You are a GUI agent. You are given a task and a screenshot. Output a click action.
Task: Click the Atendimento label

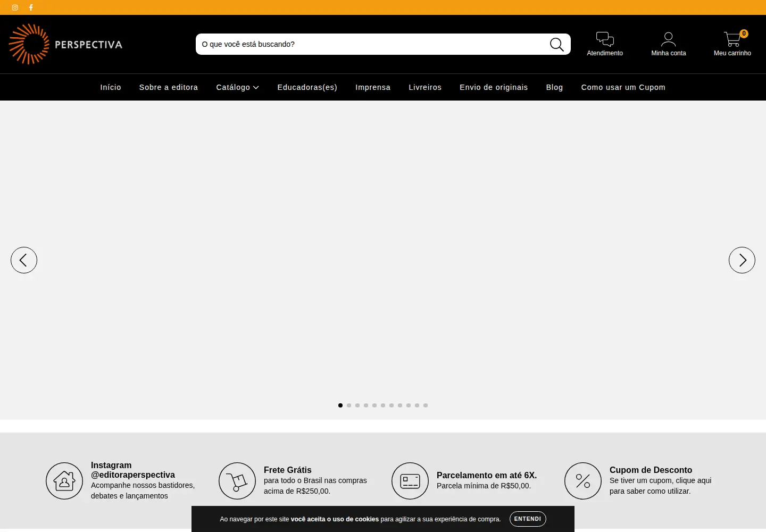pyautogui.click(x=605, y=53)
